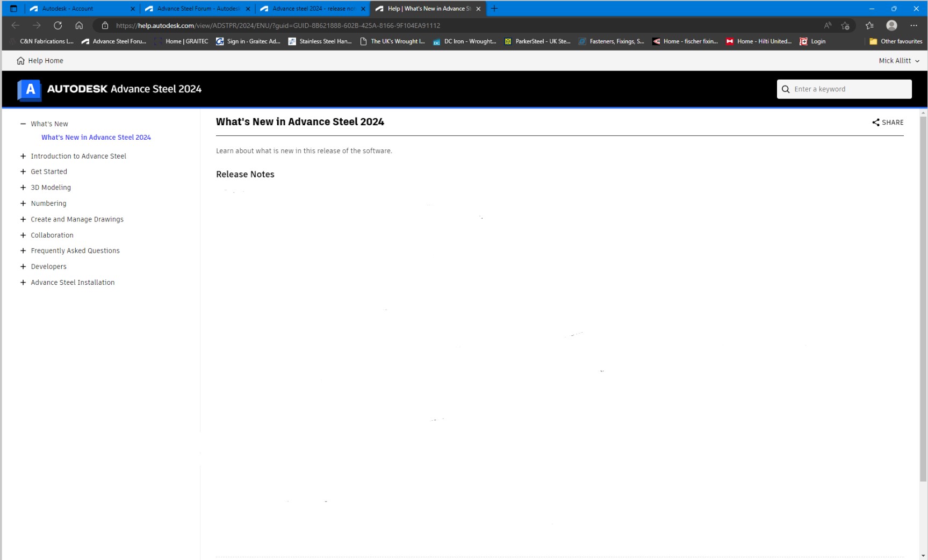This screenshot has height=560, width=928.
Task: Click AUTODESK Advance Steel 2024 title
Action: (x=124, y=89)
